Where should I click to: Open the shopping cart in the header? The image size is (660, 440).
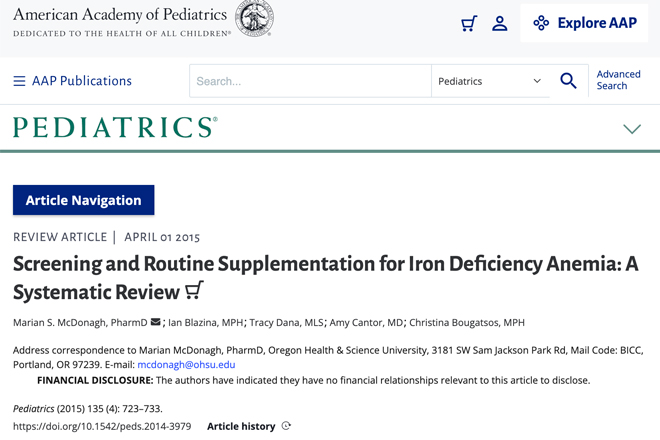(x=469, y=24)
